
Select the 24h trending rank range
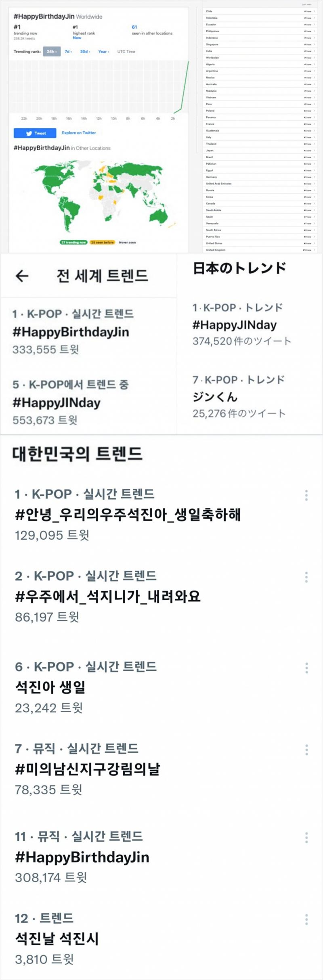[52, 52]
